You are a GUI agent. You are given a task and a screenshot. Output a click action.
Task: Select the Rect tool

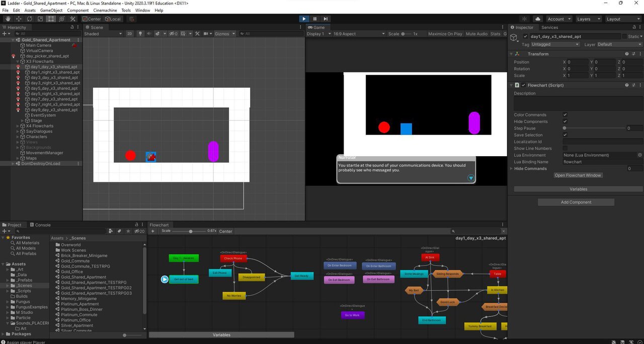coord(51,19)
